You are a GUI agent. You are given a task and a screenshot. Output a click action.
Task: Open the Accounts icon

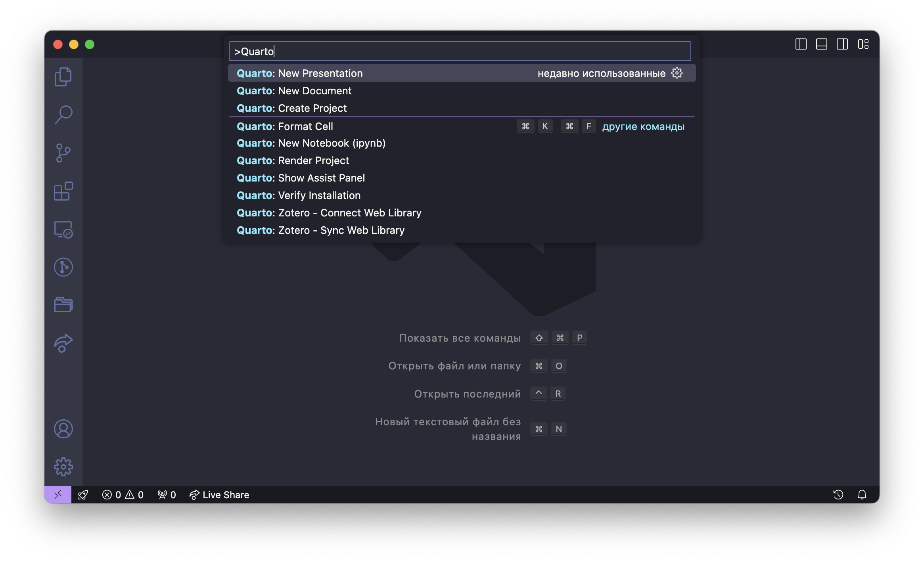[63, 429]
